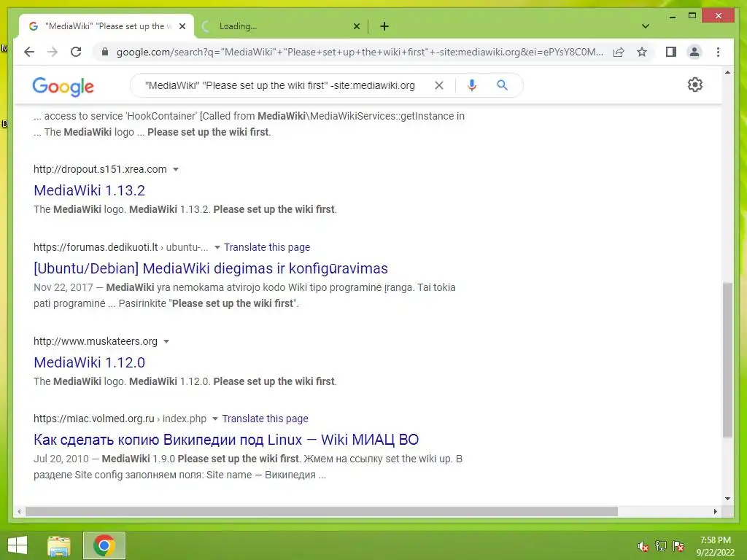
Task: Switch to the Loading... tab
Action: coord(281,26)
